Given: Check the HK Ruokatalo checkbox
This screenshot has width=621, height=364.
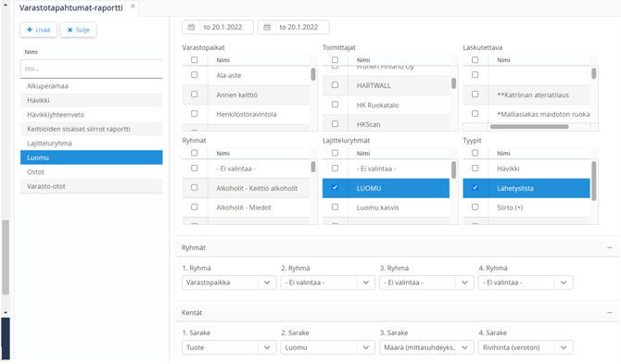Looking at the screenshot, I should [x=335, y=104].
